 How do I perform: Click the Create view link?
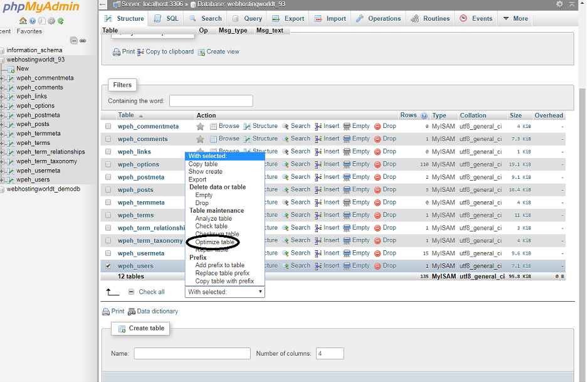click(223, 52)
